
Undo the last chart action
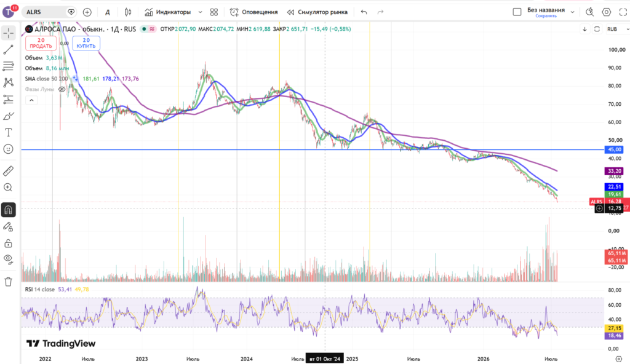point(364,12)
